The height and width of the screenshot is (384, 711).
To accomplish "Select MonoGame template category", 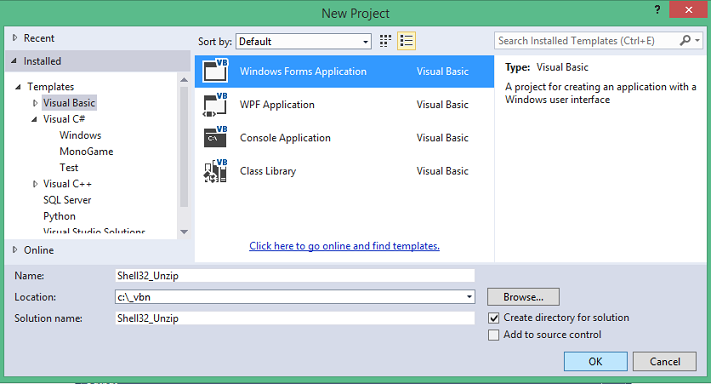I will (86, 151).
